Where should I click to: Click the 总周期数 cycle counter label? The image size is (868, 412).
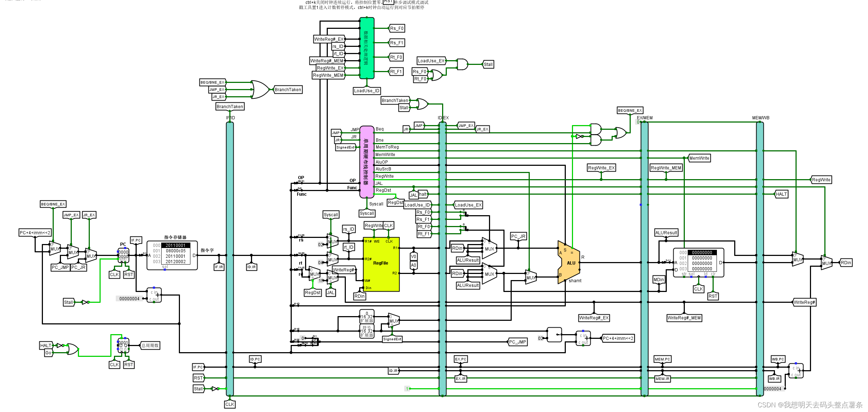pyautogui.click(x=150, y=345)
